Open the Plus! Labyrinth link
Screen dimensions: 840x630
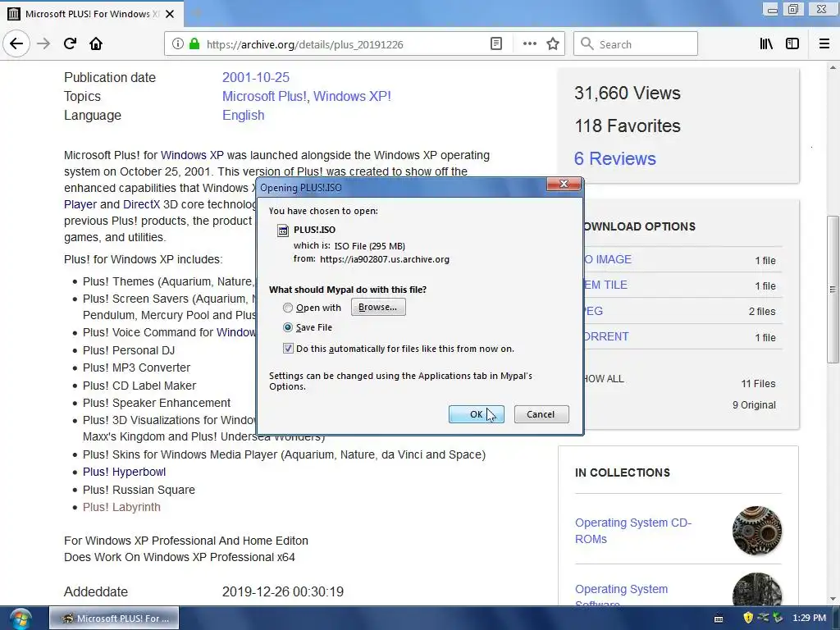121,507
